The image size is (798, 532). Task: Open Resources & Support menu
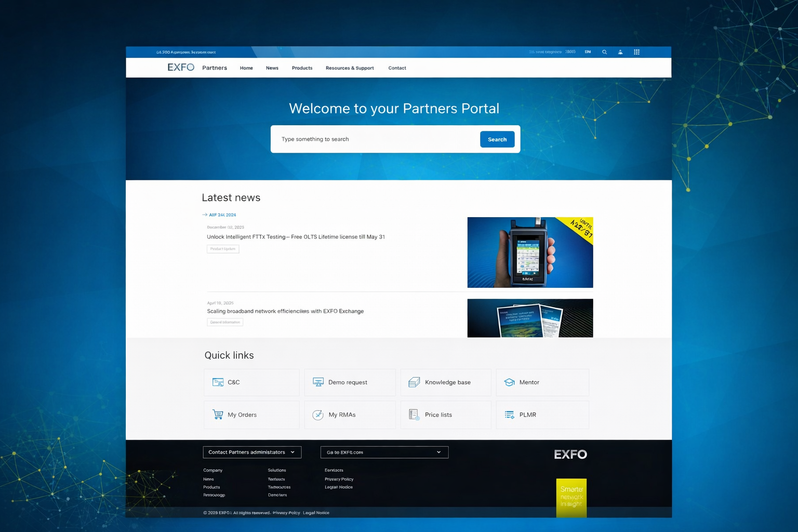(350, 68)
